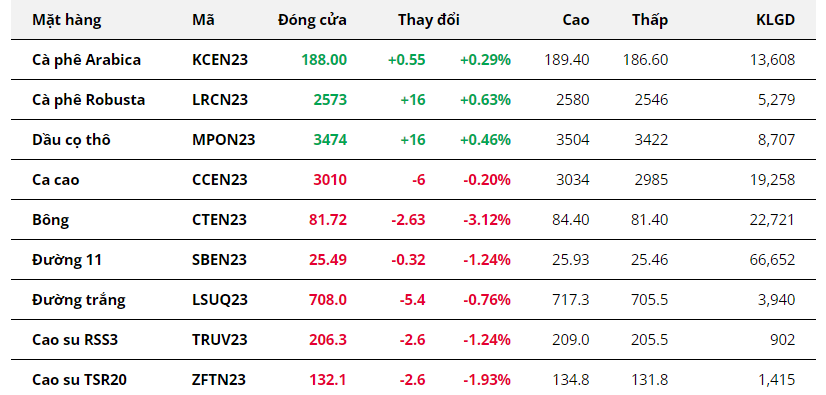Select the Cao su RSS3 row

(413, 340)
